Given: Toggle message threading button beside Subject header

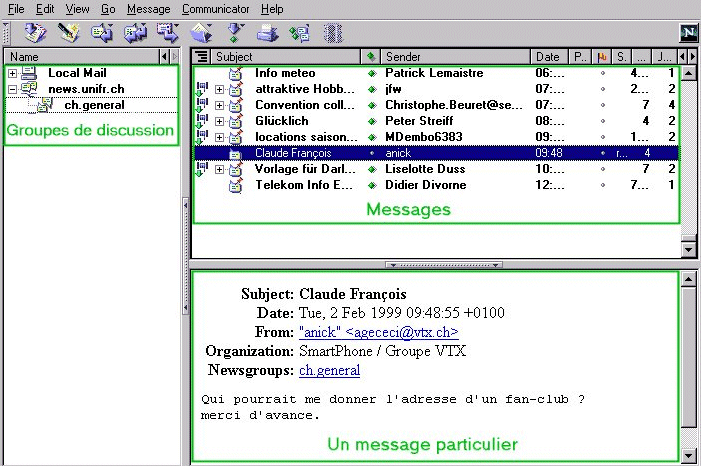Looking at the screenshot, I should [202, 57].
